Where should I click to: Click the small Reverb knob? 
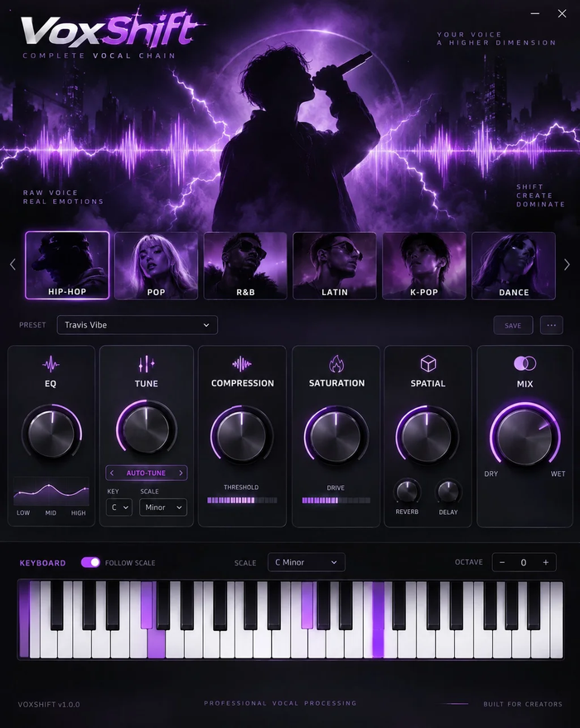click(407, 492)
